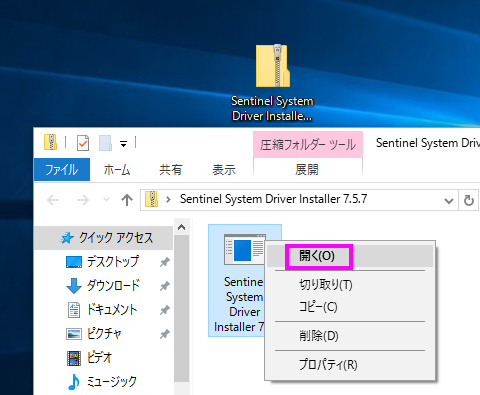
Task: Refresh the folder view
Action: [x=469, y=200]
